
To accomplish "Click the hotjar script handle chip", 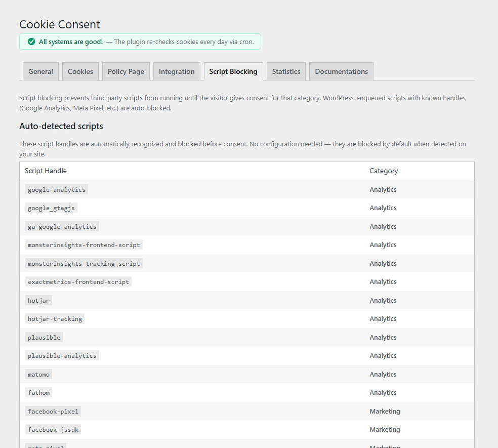I will 38,300.
